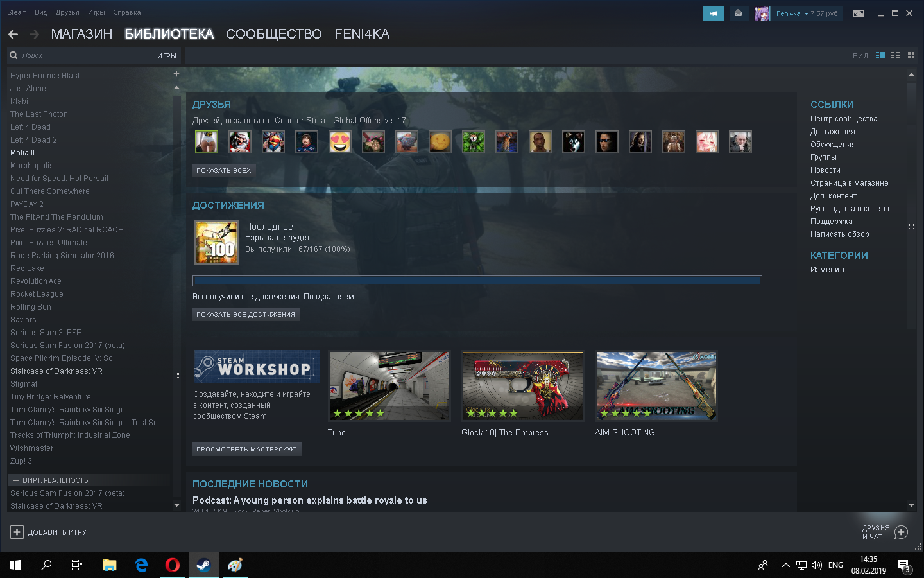924x578 pixels.
Task: Open Glock-18 The Empress thumbnail
Action: click(523, 385)
